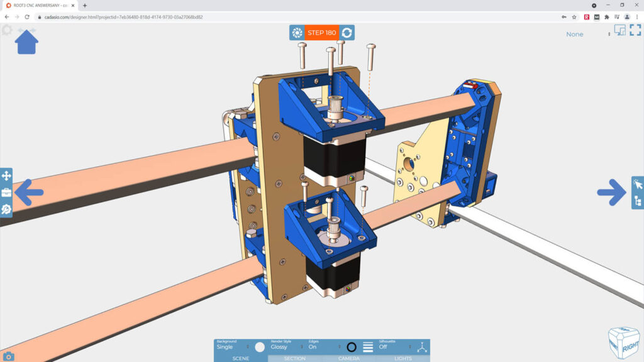This screenshot has width=644, height=362.
Task: Turn the Silhouette setting on
Action: [382, 346]
